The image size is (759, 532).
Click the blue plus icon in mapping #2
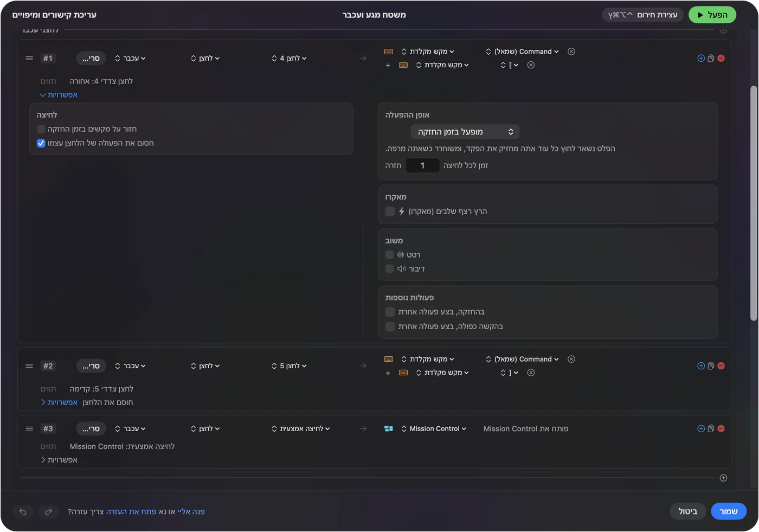[x=701, y=366]
